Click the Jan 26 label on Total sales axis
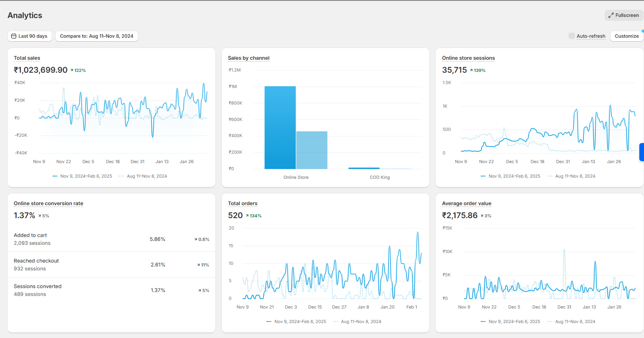The image size is (644, 338). tap(186, 162)
